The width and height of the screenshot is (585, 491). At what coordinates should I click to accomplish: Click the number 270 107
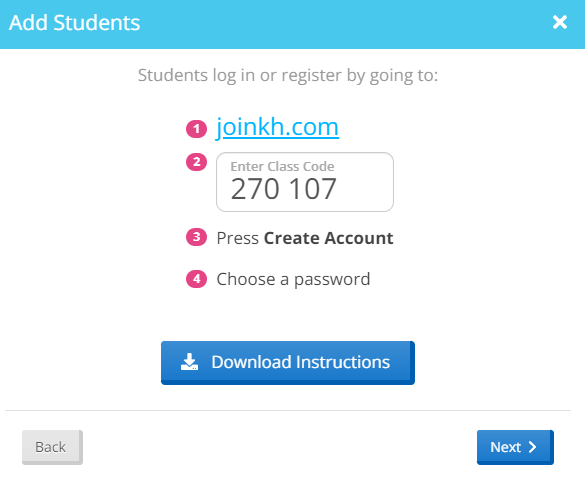click(x=284, y=189)
